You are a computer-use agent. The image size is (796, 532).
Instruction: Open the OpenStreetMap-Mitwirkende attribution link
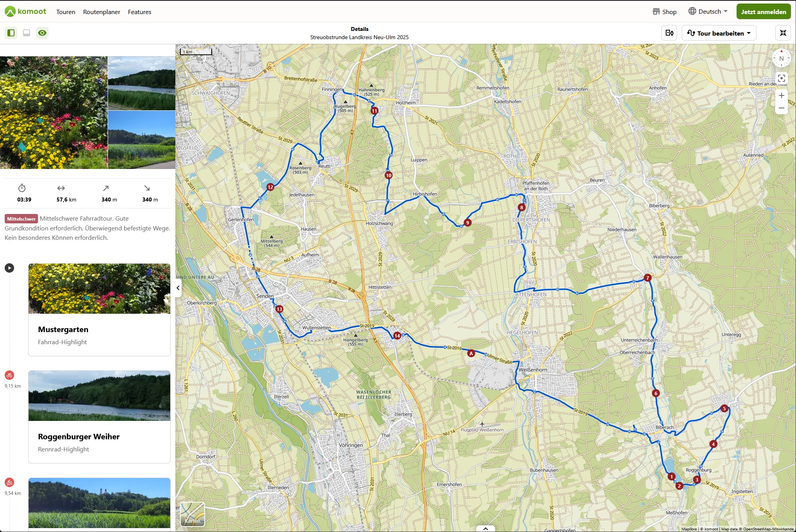768,529
